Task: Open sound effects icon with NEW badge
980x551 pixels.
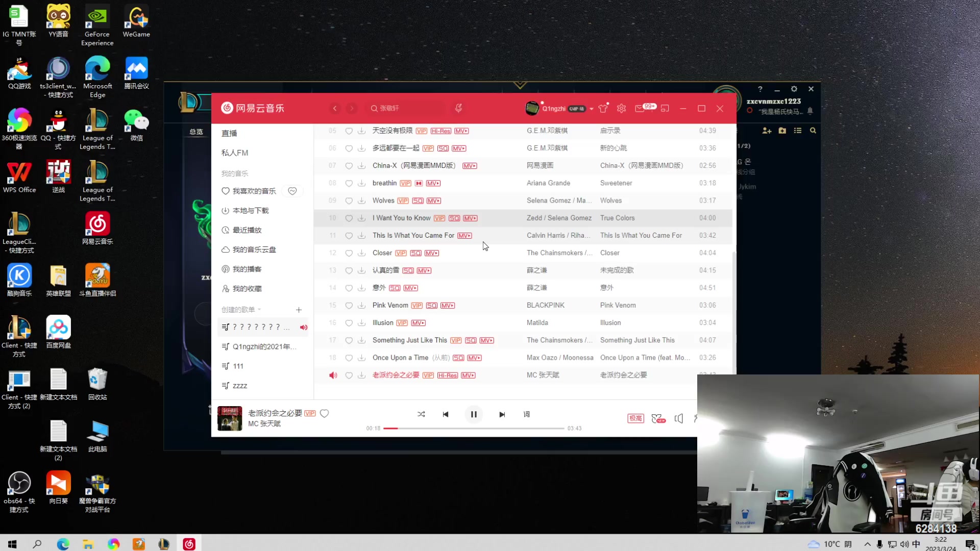Action: (658, 418)
